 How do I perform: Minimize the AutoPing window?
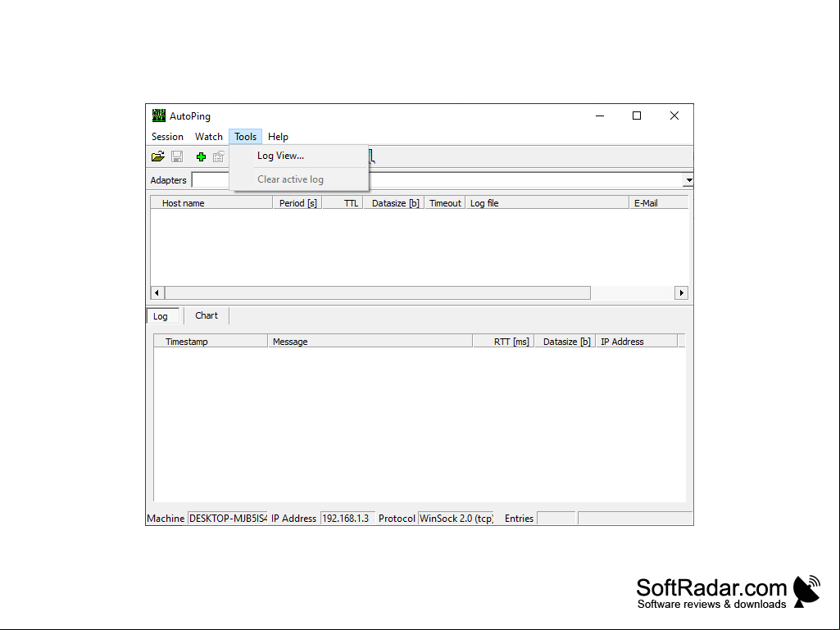600,116
